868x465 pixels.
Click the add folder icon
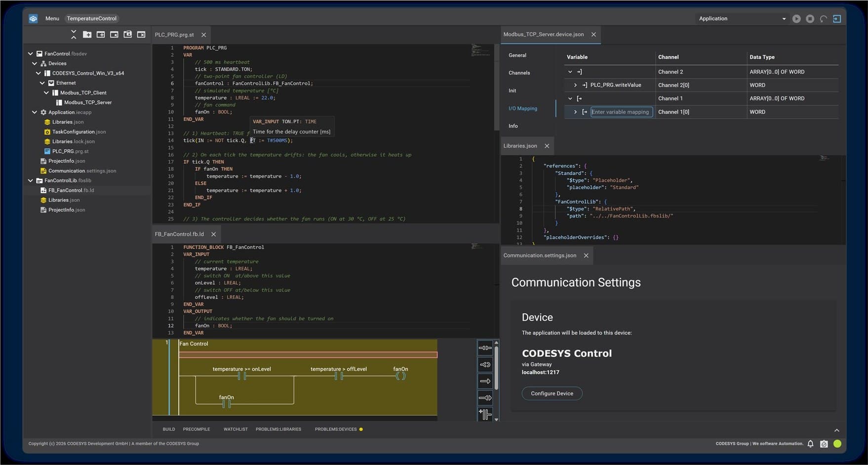[x=87, y=34]
